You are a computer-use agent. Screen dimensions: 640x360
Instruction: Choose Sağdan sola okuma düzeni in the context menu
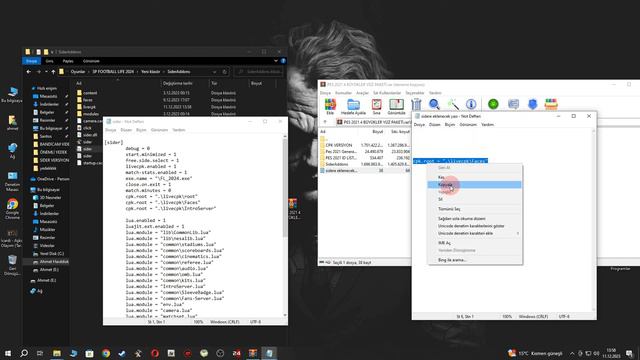474,219
